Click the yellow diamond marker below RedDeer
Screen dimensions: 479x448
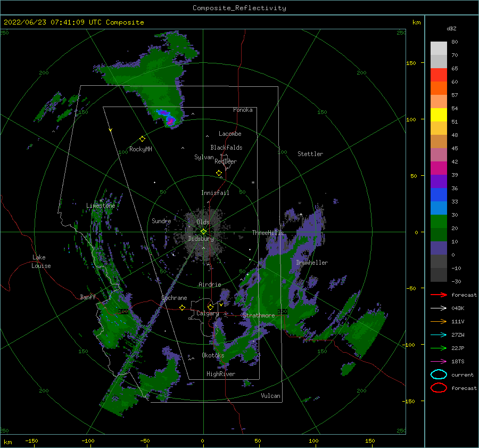(219, 173)
